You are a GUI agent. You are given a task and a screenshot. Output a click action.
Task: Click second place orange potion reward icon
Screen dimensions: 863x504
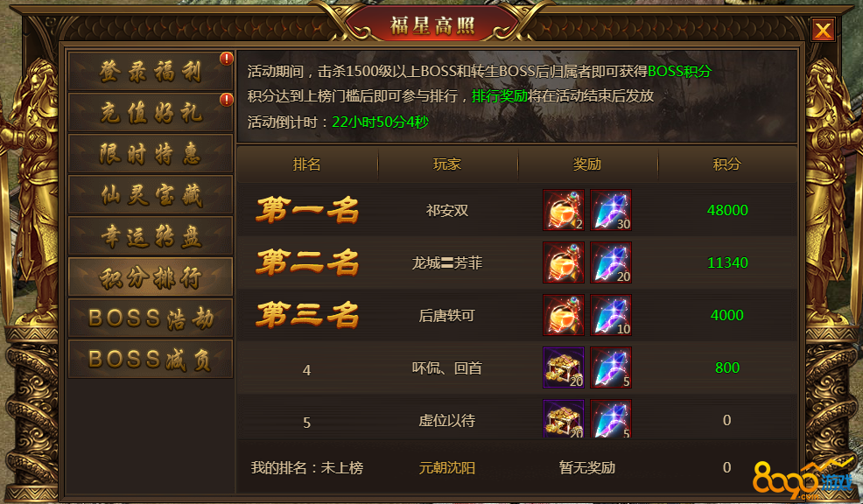(x=564, y=262)
